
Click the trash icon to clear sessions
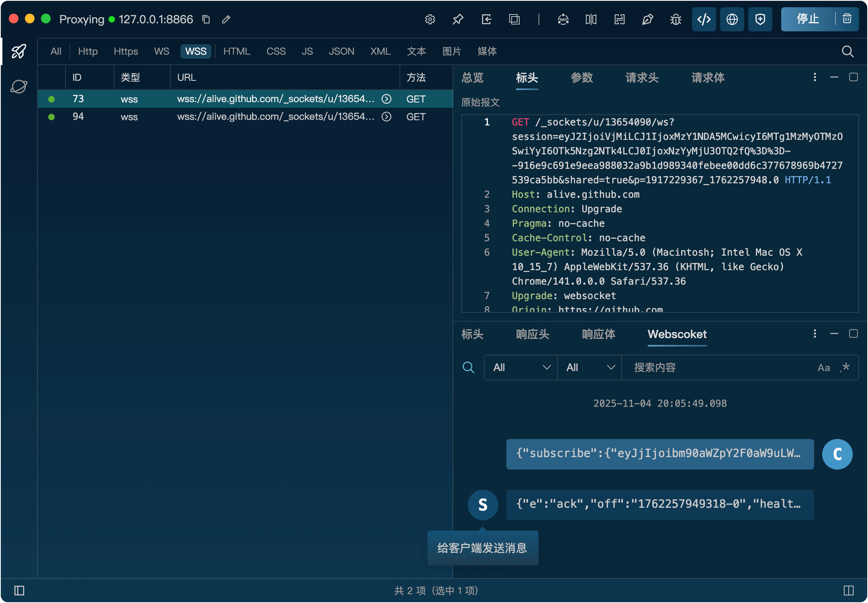pyautogui.click(x=847, y=19)
